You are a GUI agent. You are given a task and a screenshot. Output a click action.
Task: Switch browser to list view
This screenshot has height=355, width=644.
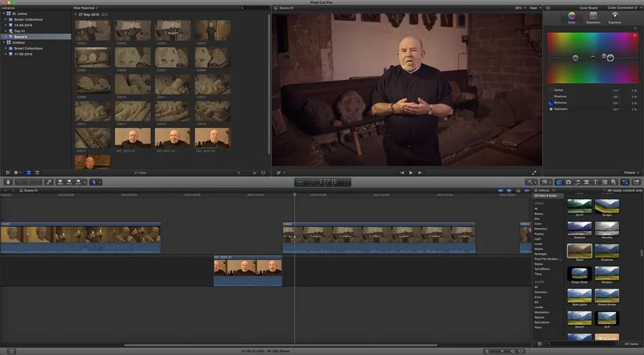37,172
